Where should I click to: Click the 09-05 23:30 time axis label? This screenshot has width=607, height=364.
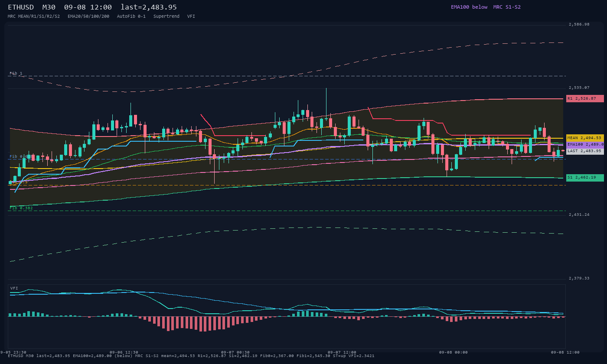(x=13, y=352)
